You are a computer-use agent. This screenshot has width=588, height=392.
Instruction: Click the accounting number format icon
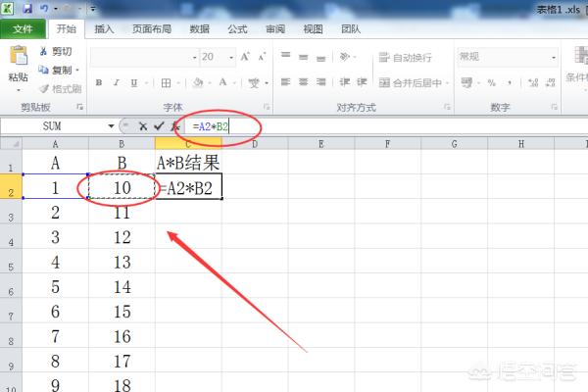(x=466, y=82)
